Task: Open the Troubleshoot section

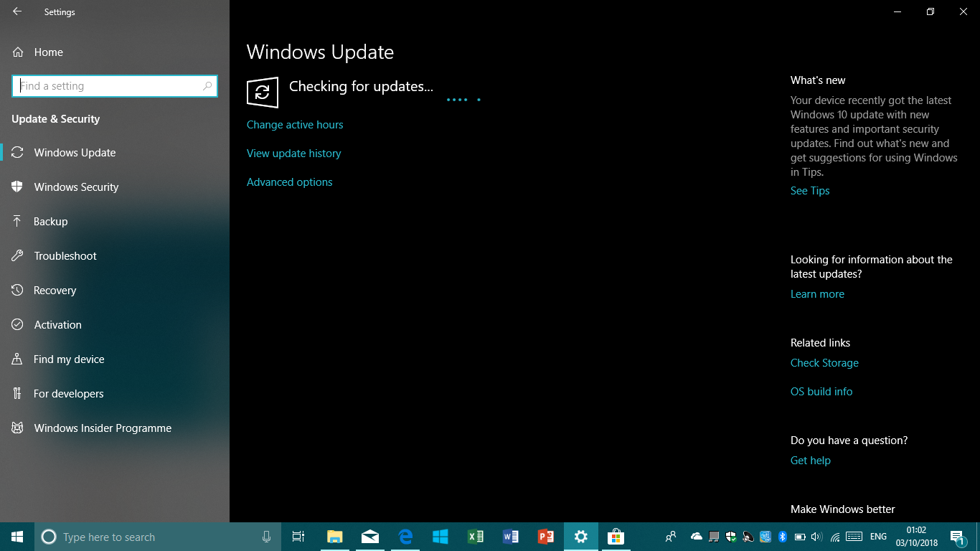Action: 115,256
